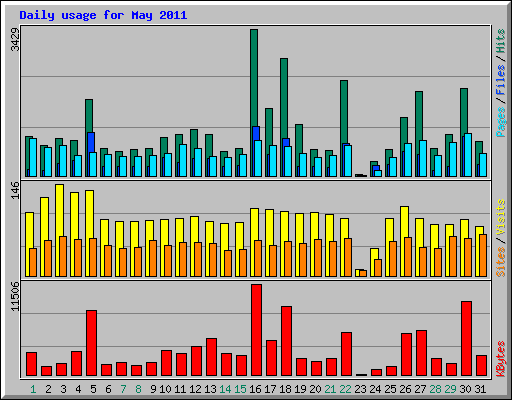The height and width of the screenshot is (400, 512).
Task: Click the red KBytes bar for day 5
Action: click(91, 343)
